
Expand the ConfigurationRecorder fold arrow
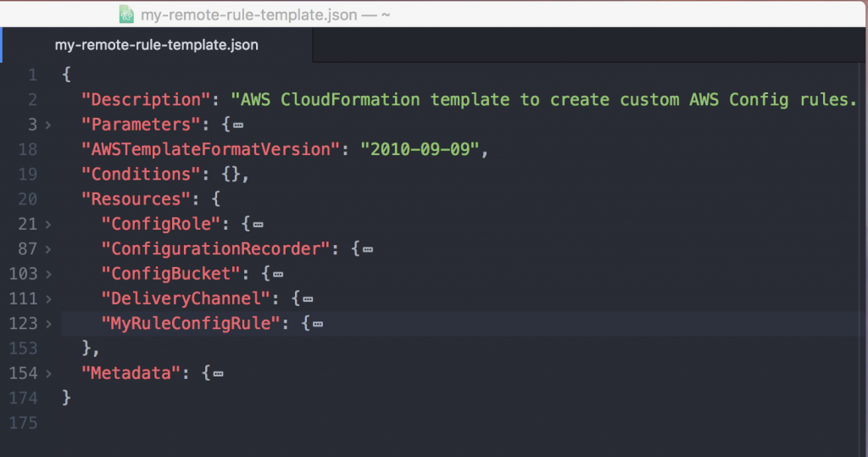pyautogui.click(x=48, y=250)
